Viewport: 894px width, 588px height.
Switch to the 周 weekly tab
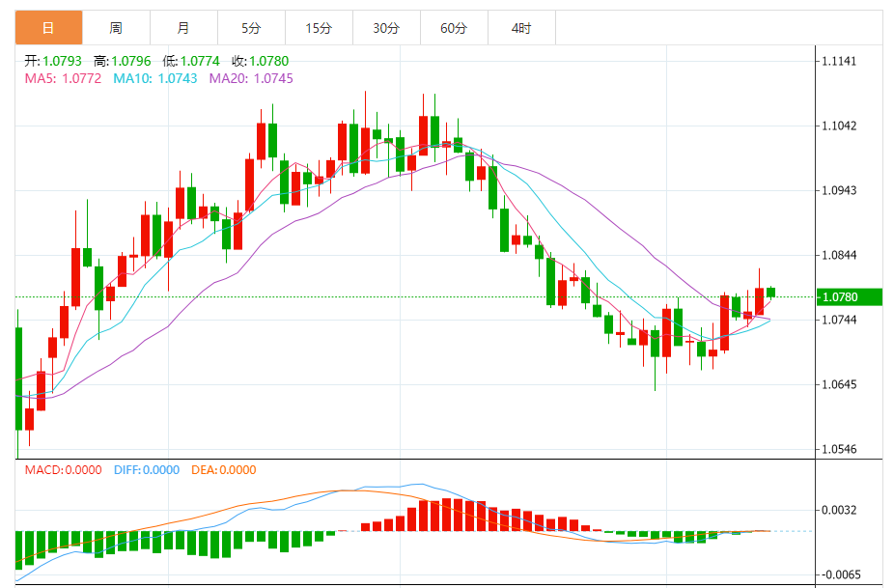116,27
